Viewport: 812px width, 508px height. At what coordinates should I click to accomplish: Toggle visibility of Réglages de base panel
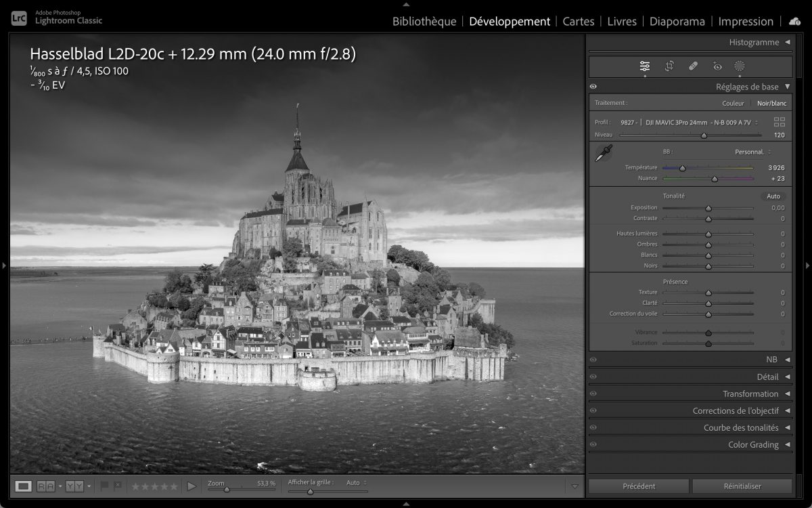click(593, 87)
